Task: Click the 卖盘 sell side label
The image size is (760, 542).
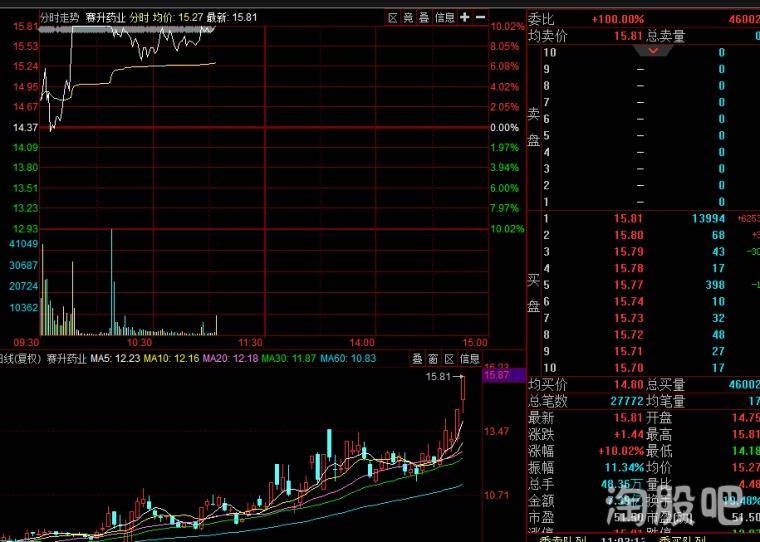Action: coord(534,127)
